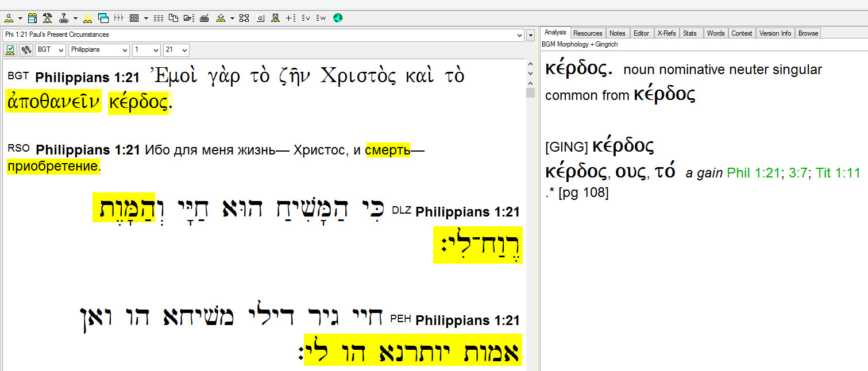The image size is (868, 371).
Task: Open the Context tab
Action: (x=742, y=33)
